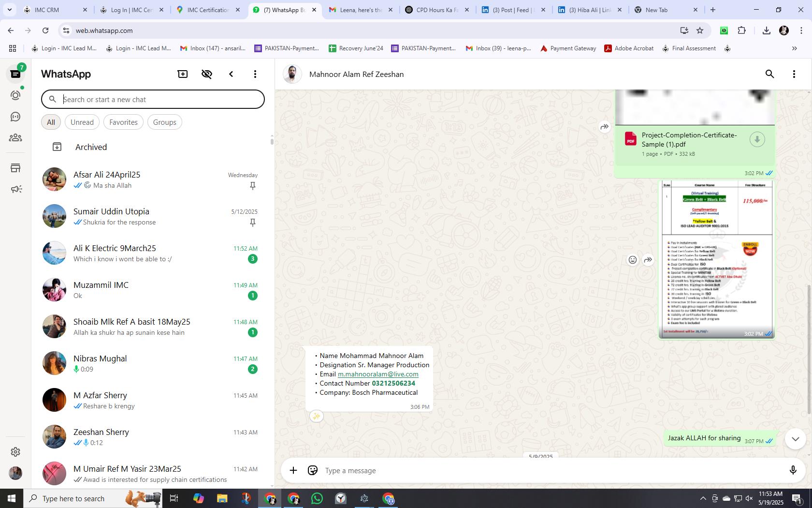Open attach menu plus button
This screenshot has height=508, width=812.
pos(293,470)
